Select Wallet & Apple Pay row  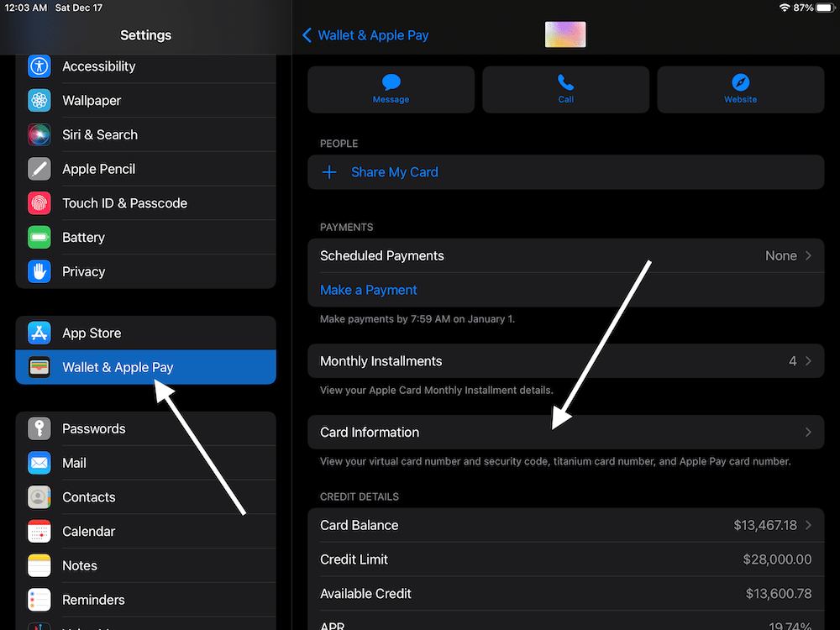click(x=145, y=368)
